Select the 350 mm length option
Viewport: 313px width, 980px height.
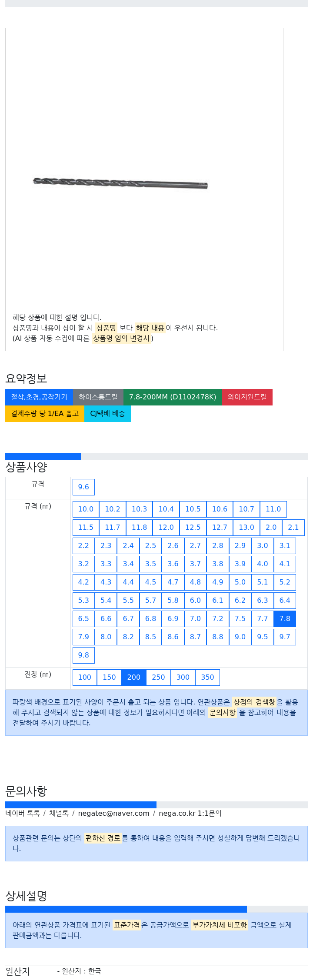click(207, 677)
